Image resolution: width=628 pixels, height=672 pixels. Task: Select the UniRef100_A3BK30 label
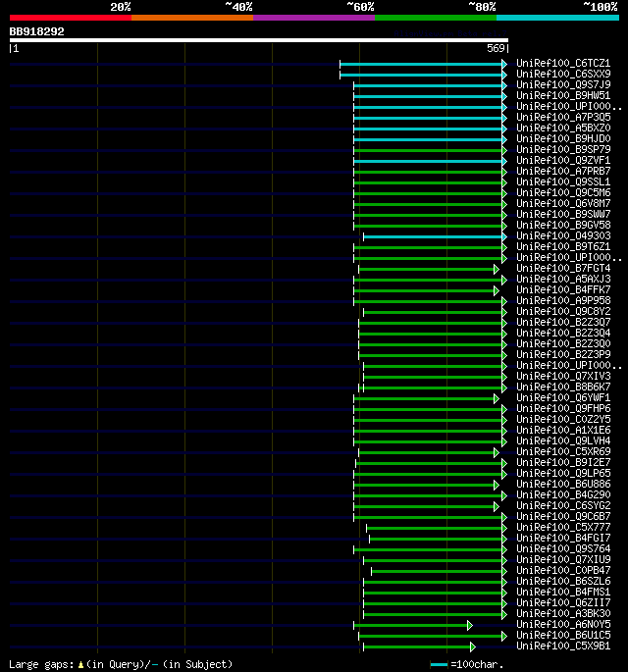(563, 613)
